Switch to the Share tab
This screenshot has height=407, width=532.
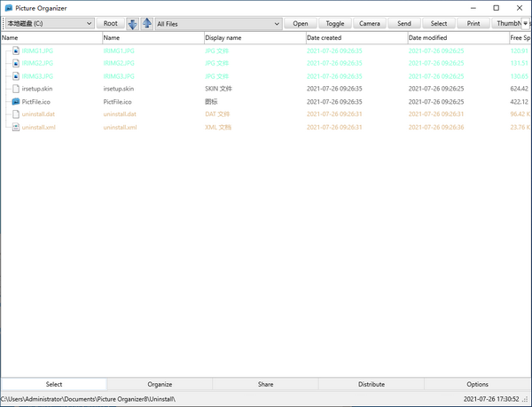[265, 384]
